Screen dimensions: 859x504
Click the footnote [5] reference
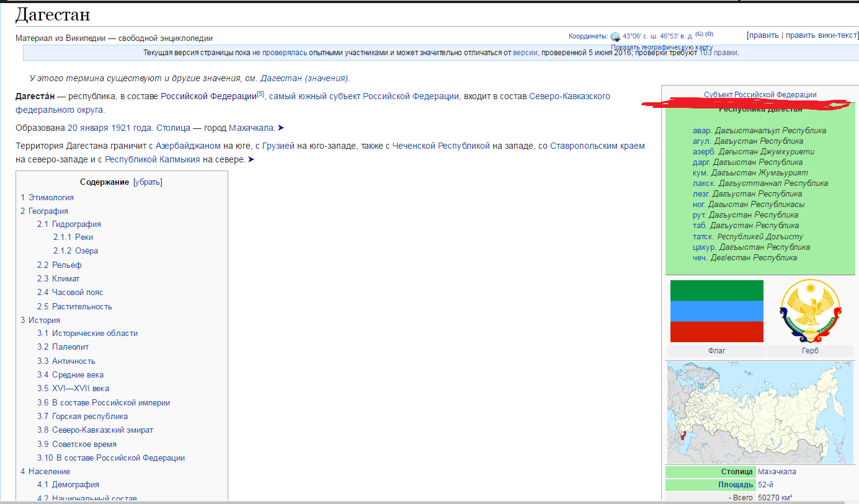pyautogui.click(x=260, y=94)
